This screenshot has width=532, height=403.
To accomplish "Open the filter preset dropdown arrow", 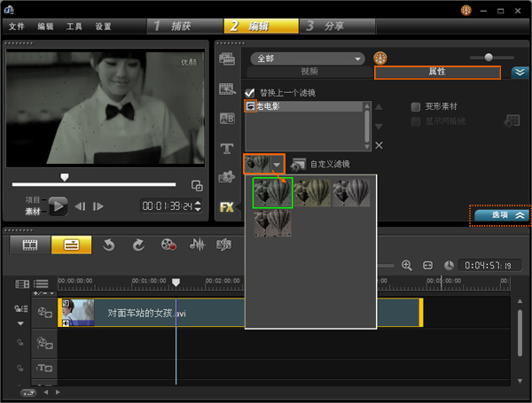I will pos(278,165).
